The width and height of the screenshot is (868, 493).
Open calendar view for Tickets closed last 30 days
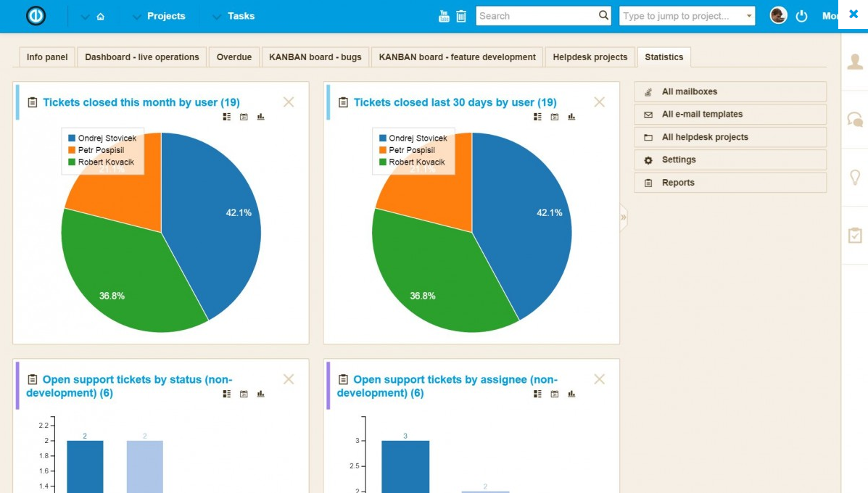tap(555, 117)
